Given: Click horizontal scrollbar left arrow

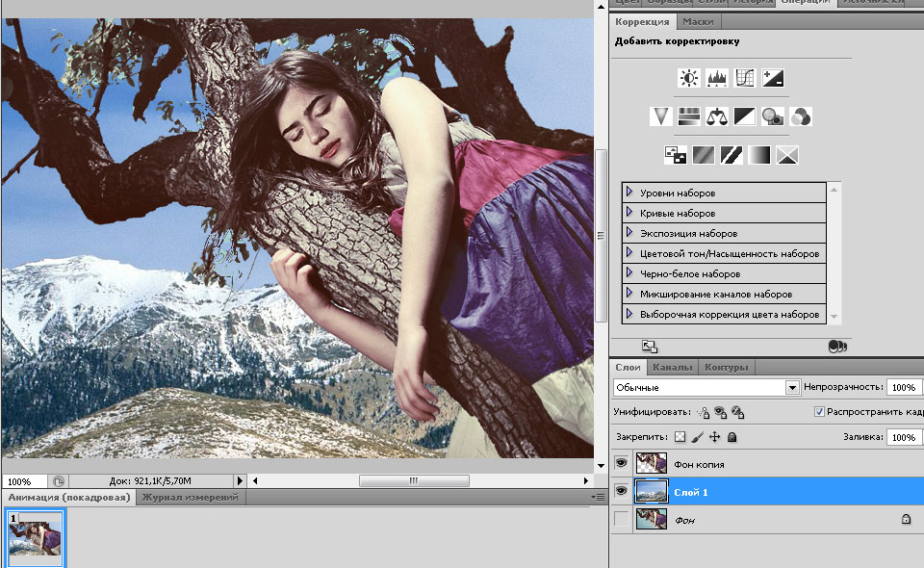Looking at the screenshot, I should point(255,480).
